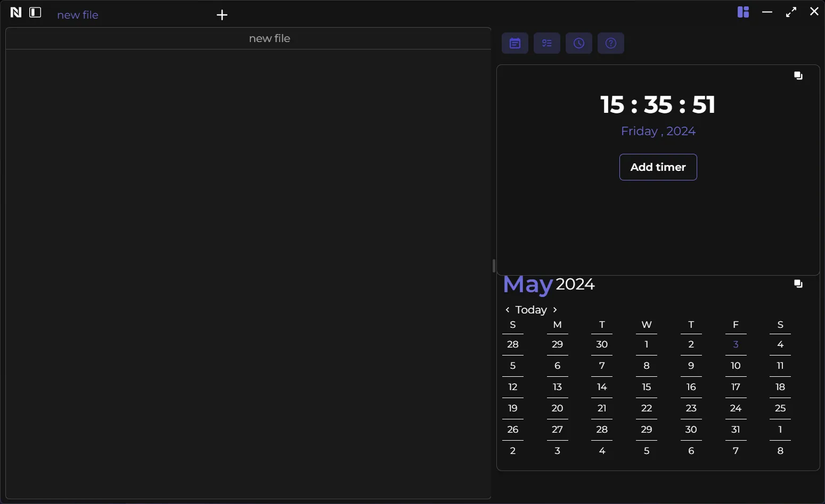
Task: Select May 3 in the calendar
Action: 736,344
